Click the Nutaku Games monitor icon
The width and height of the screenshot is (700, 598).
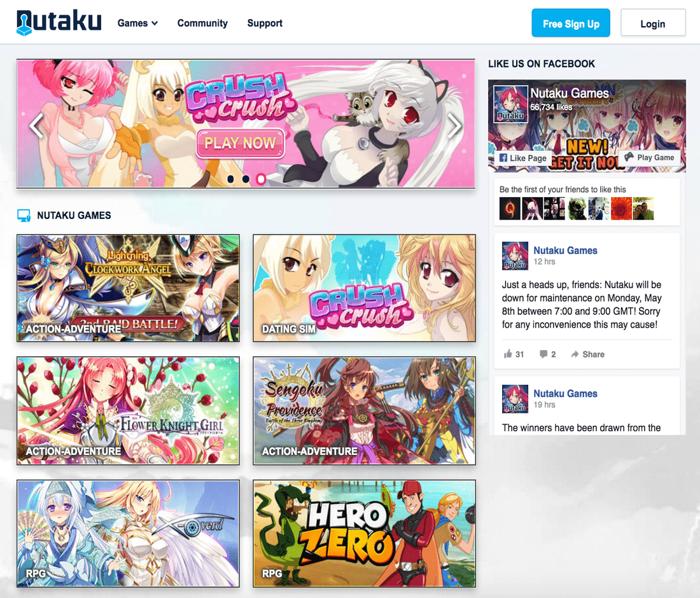pyautogui.click(x=24, y=216)
